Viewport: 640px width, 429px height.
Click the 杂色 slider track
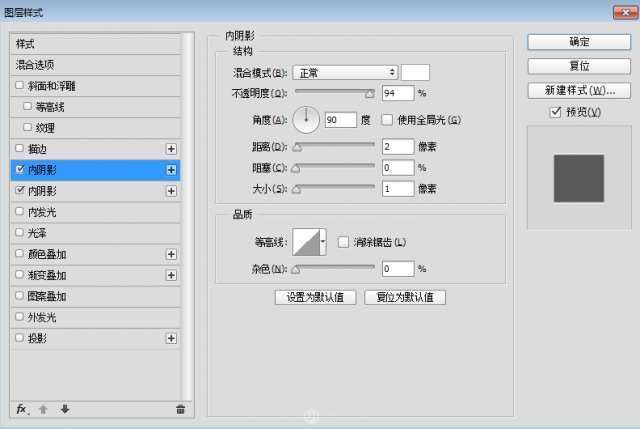coord(335,268)
